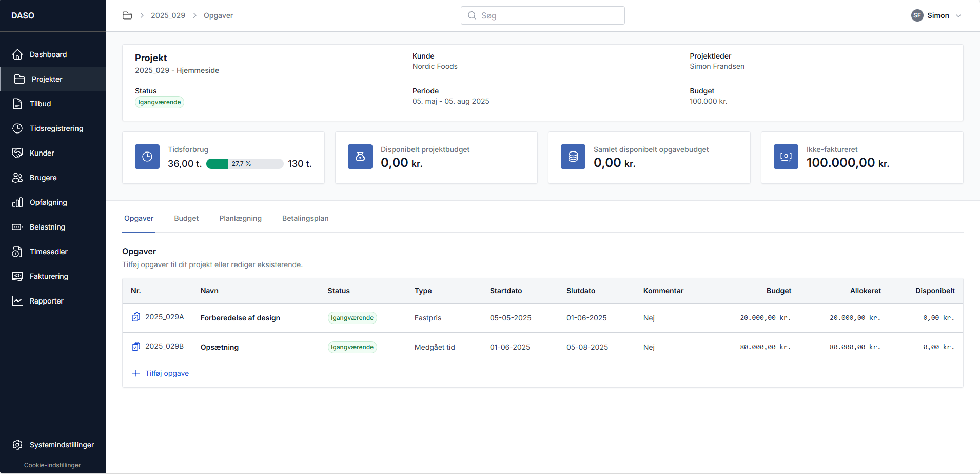Screen dimensions: 980x474
Task: Open Kunder handshake icon in sidebar
Action: [x=17, y=153]
